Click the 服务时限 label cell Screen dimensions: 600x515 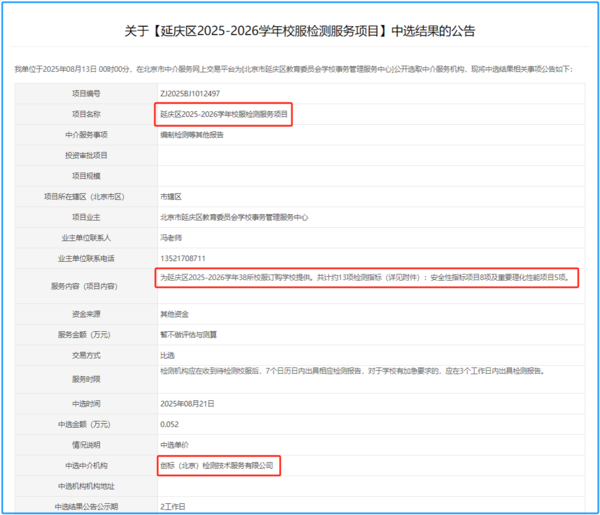tap(86, 379)
